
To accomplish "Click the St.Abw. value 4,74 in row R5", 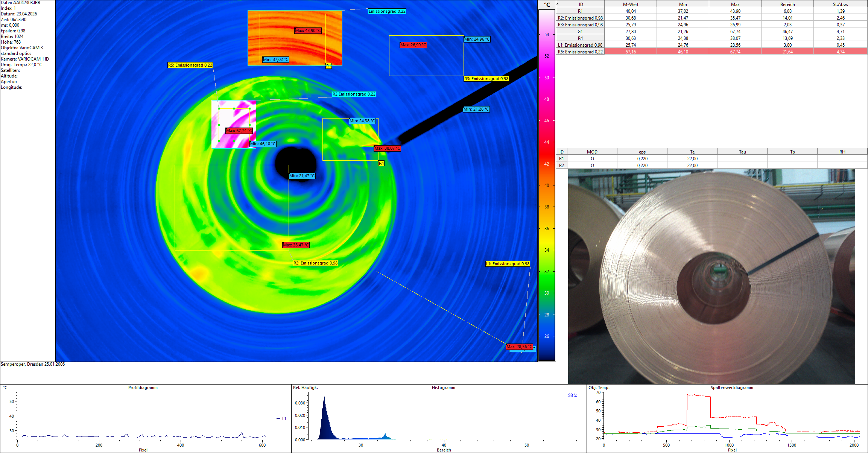I will 841,52.
